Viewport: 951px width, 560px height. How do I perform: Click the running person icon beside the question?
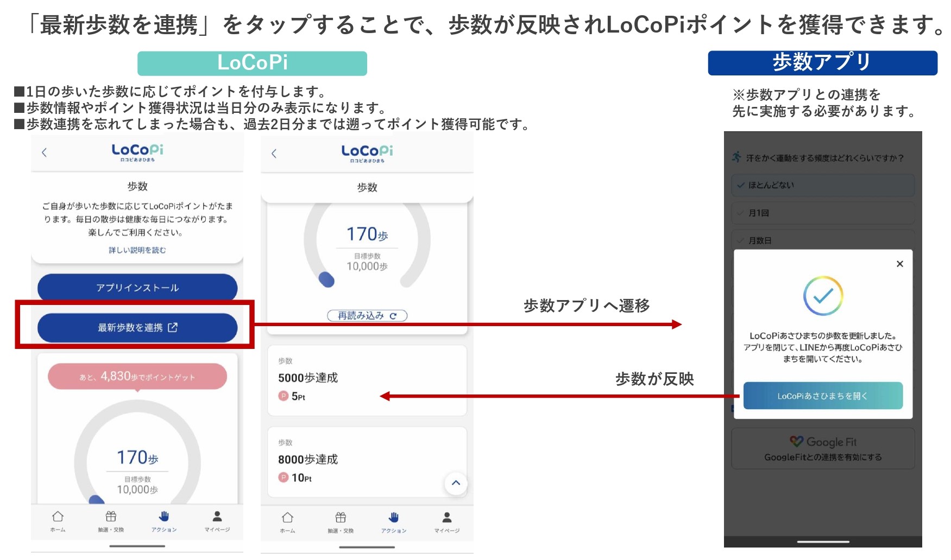[736, 157]
